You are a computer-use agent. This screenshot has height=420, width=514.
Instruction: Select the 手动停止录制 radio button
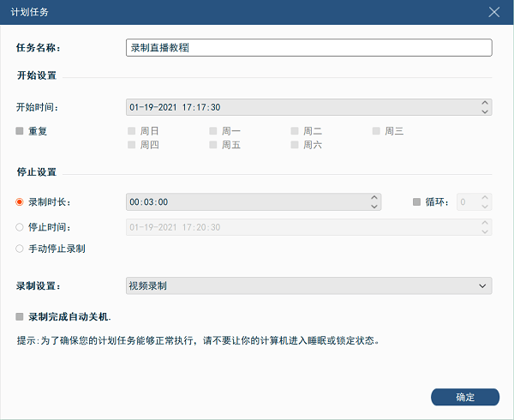pyautogui.click(x=20, y=249)
